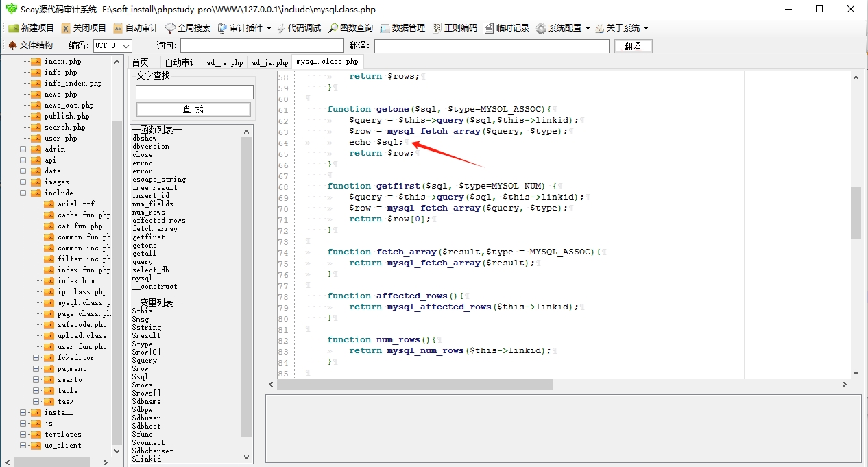The image size is (868, 467).
Task: Collapse the include folder node
Action: tap(23, 193)
